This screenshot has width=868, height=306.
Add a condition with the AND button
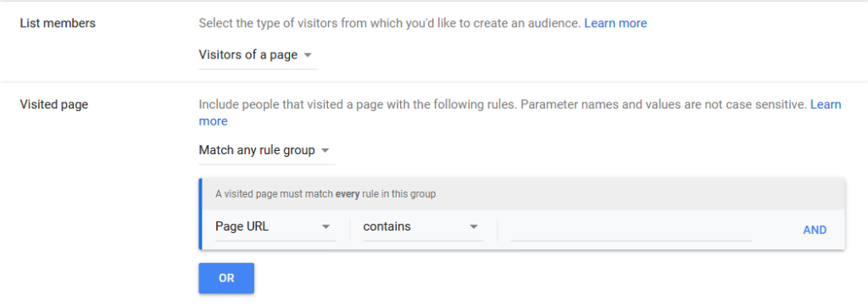click(815, 231)
